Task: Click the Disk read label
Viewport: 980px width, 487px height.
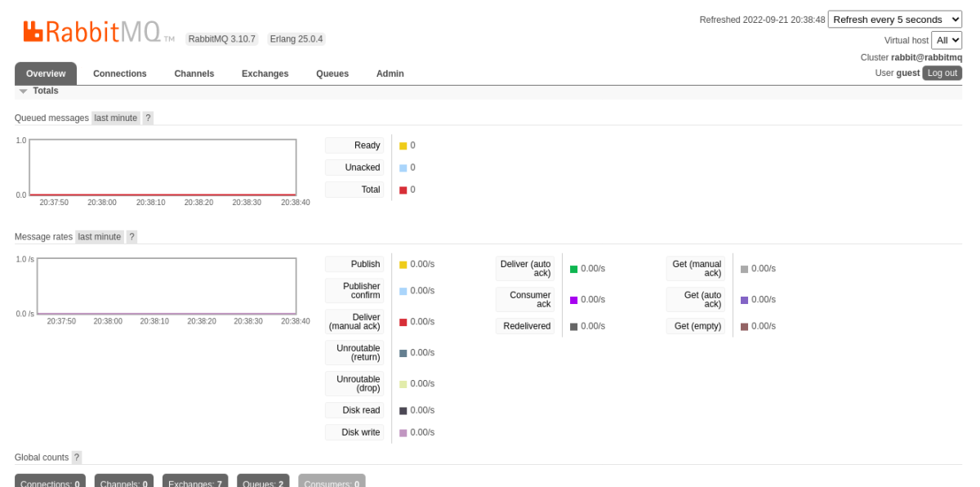Action: (354, 410)
